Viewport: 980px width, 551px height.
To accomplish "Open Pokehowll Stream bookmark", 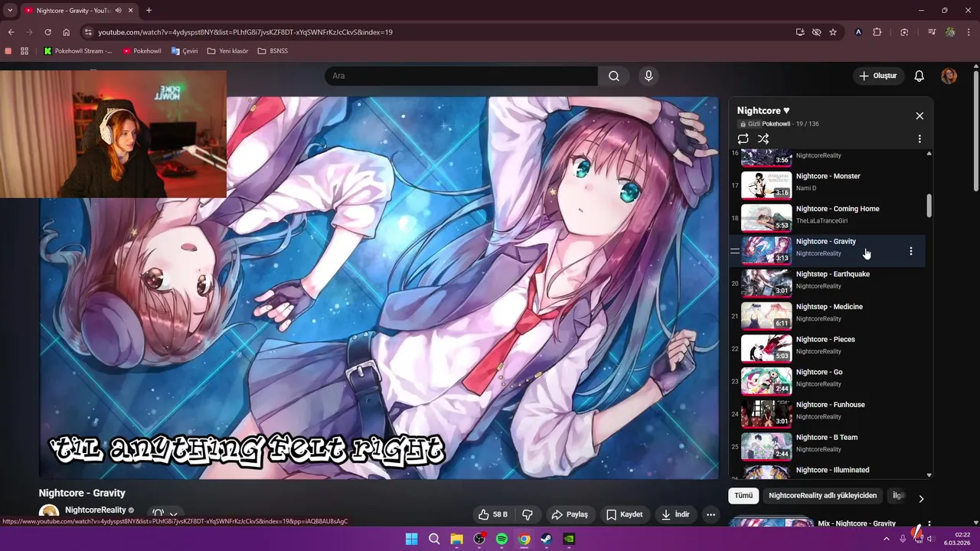I will [78, 51].
